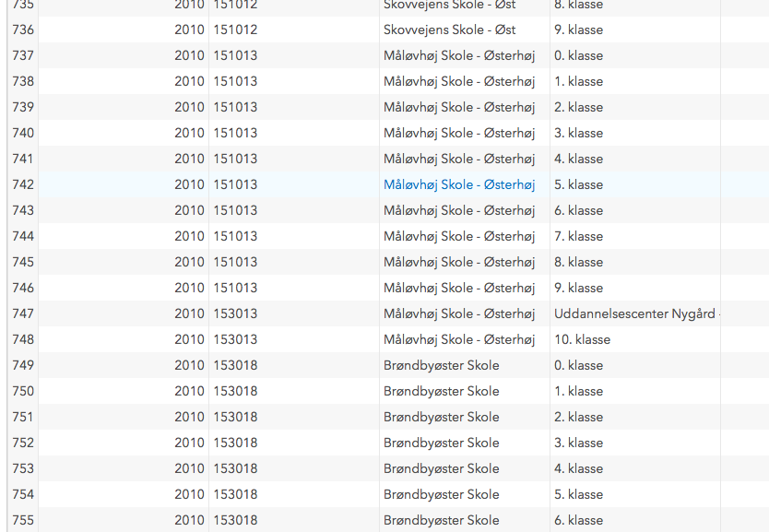This screenshot has width=769, height=532.
Task: Select row number 736
Action: click(x=23, y=30)
